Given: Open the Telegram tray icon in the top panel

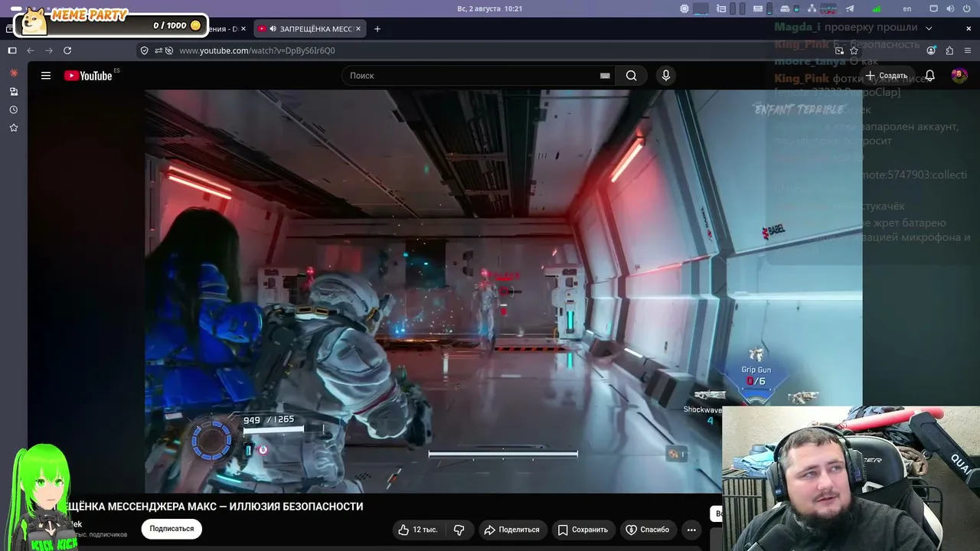Looking at the screenshot, I should click(x=850, y=8).
